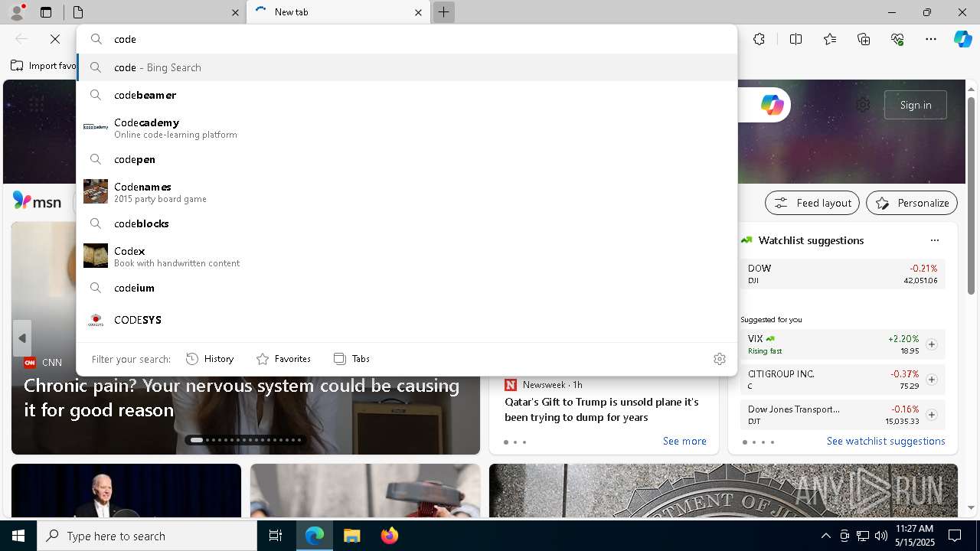
Task: Click the page vertical scrollbar thumb
Action: [971, 195]
